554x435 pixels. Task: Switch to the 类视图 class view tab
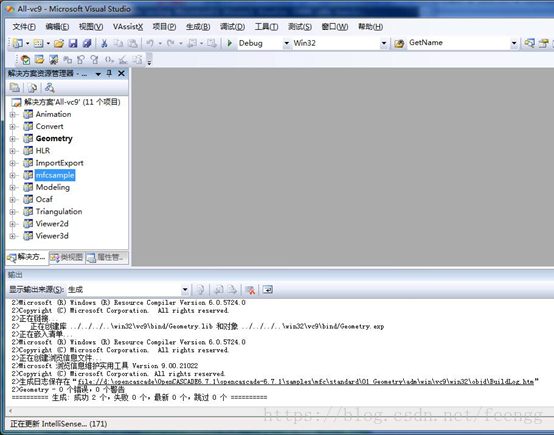pyautogui.click(x=67, y=258)
